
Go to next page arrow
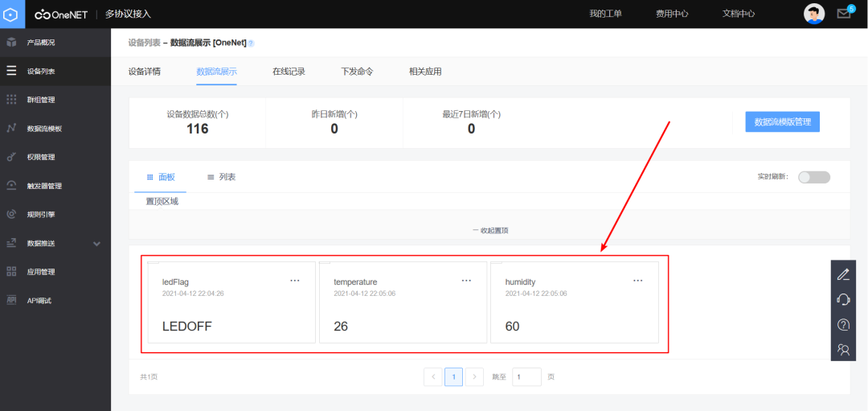[474, 377]
